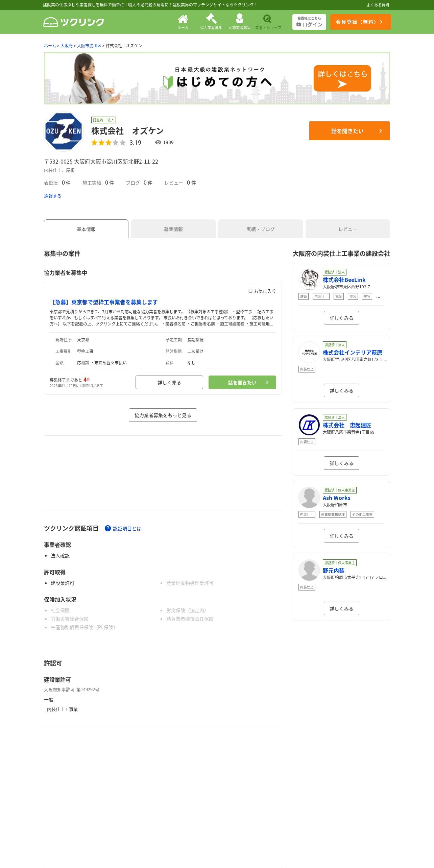Select the 基本情報 tab
The image size is (434, 868).
coord(86,229)
